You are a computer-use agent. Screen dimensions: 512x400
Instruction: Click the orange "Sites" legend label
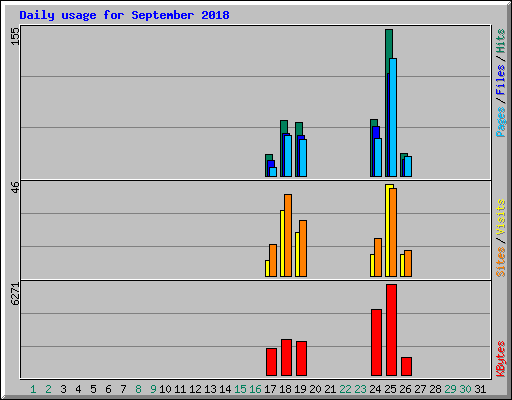pyautogui.click(x=501, y=262)
